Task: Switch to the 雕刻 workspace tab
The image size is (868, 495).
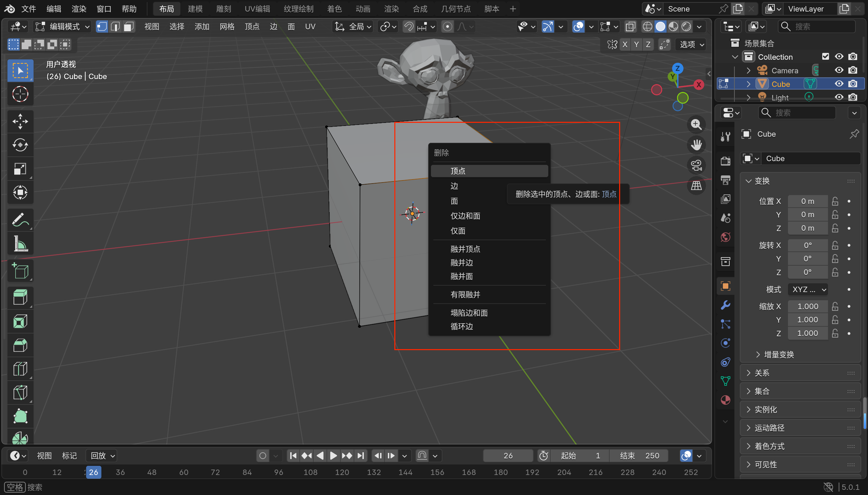Action: click(x=223, y=9)
